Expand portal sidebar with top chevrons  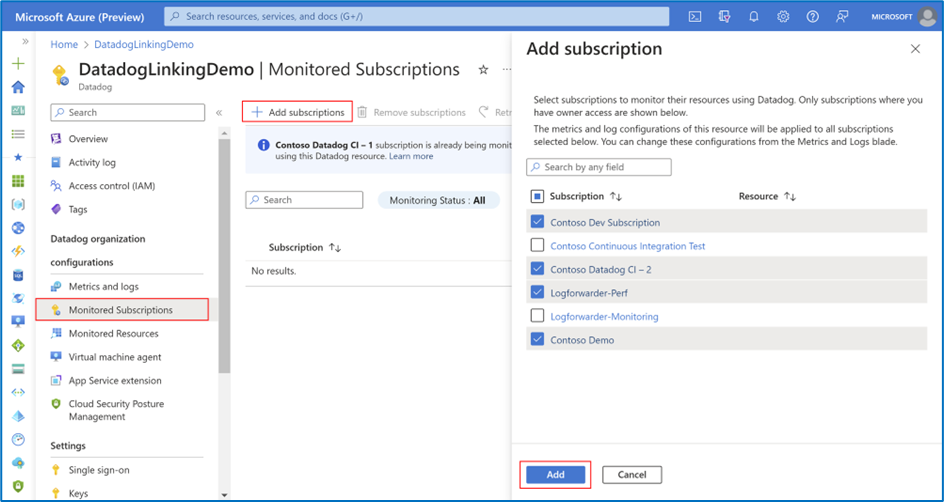pyautogui.click(x=25, y=42)
